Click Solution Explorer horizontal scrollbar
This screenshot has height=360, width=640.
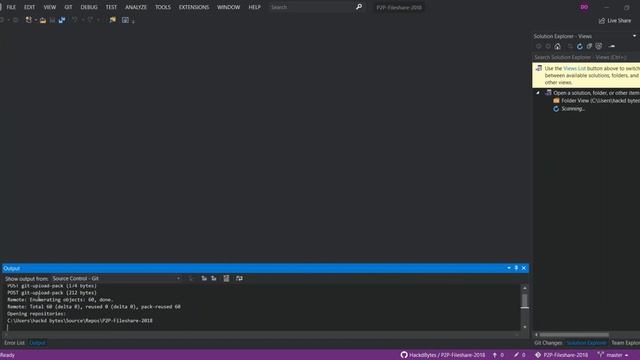click(575, 335)
